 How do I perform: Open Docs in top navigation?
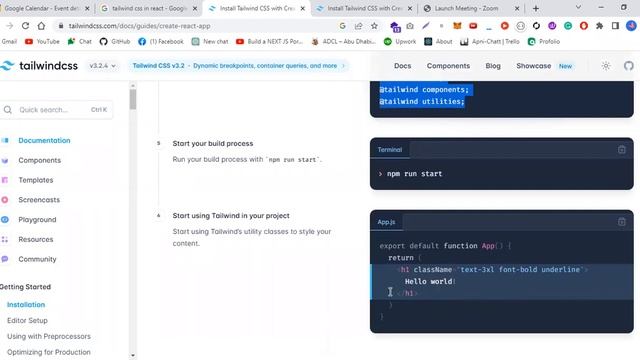(402, 66)
